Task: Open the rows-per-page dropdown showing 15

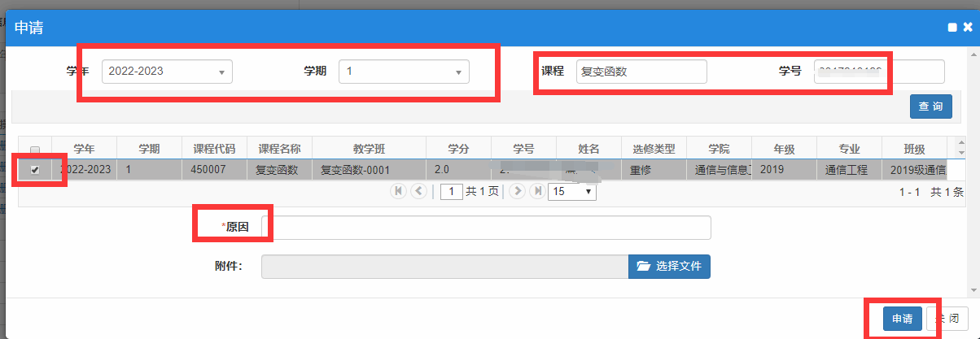Action: (x=572, y=192)
